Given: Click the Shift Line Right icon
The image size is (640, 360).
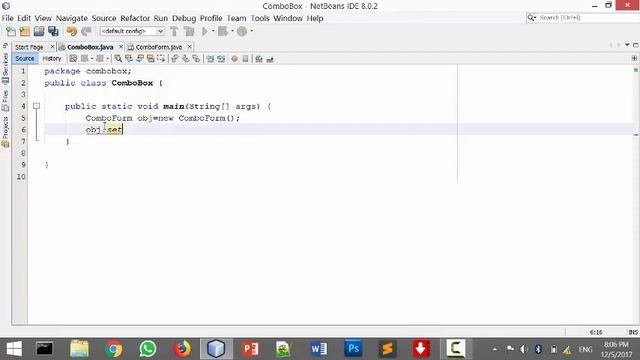Looking at the screenshot, I should [x=221, y=59].
